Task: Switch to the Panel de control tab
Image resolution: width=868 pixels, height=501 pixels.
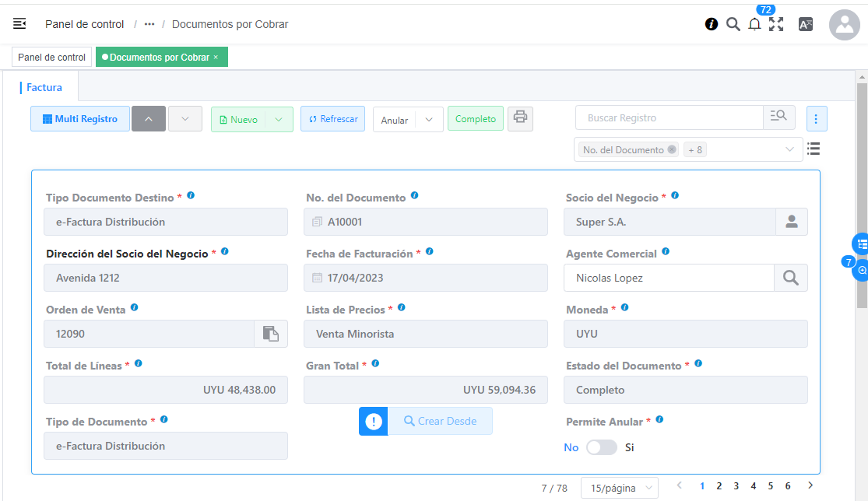Action: 51,58
